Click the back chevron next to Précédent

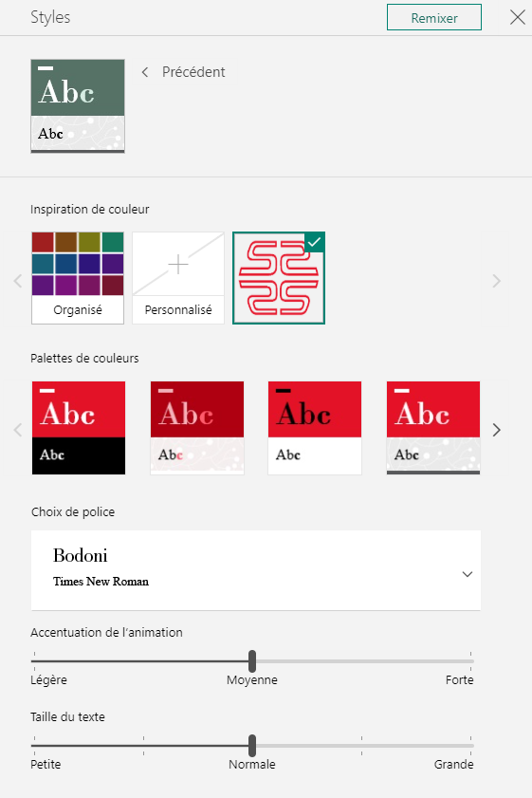[x=145, y=72]
